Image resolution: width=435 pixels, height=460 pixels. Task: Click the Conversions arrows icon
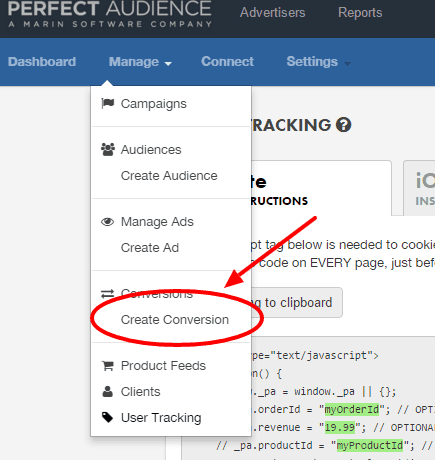pyautogui.click(x=107, y=294)
